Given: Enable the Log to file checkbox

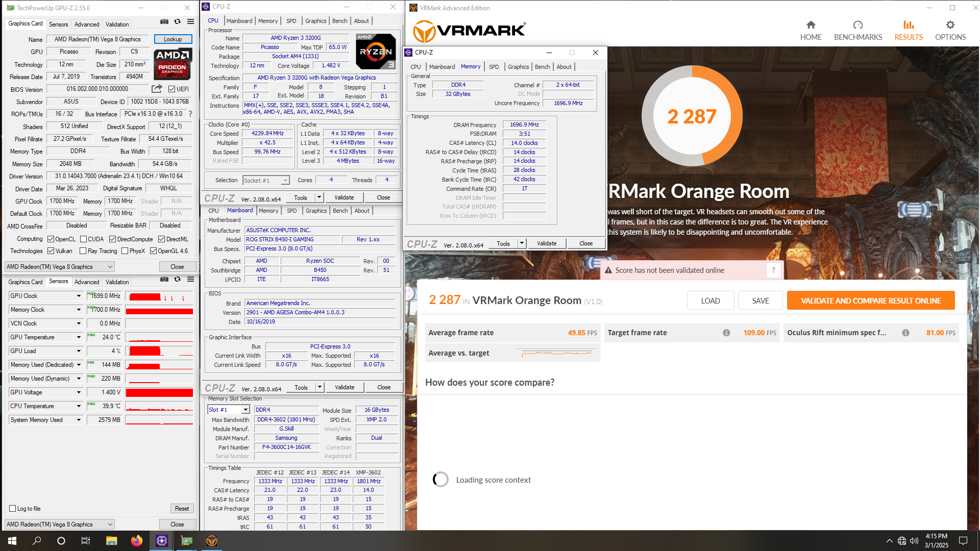Looking at the screenshot, I should click(x=13, y=509).
